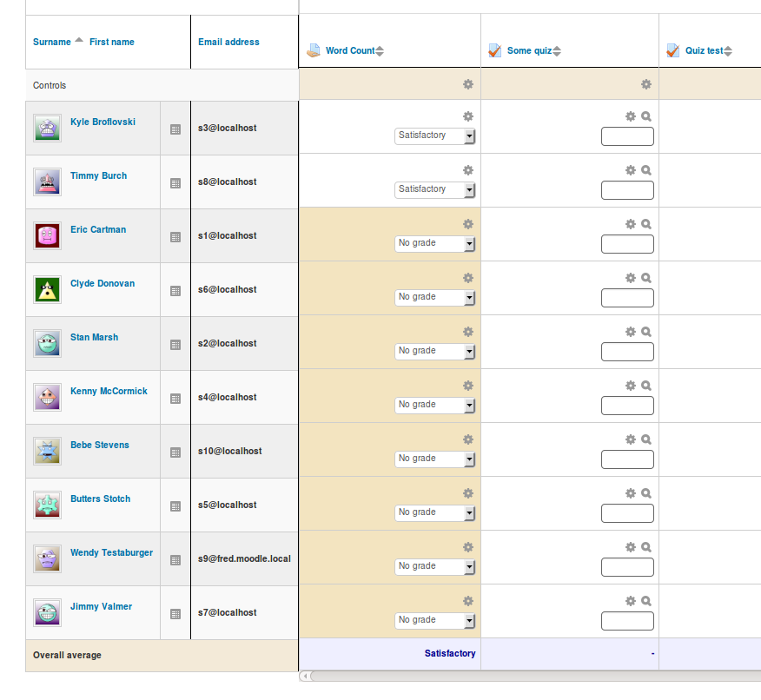Open Stan Marsh's No grade dropdown
This screenshot has width=761, height=700.
point(435,351)
